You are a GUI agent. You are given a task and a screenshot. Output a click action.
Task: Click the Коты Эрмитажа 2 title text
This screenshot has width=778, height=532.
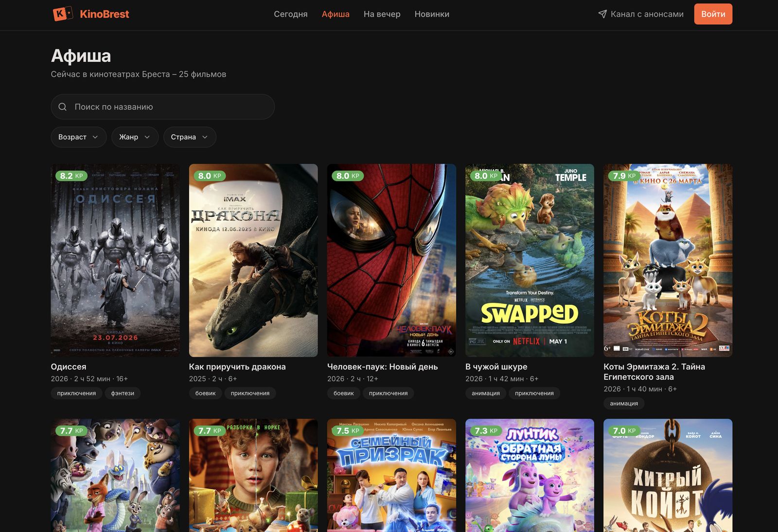tap(654, 372)
